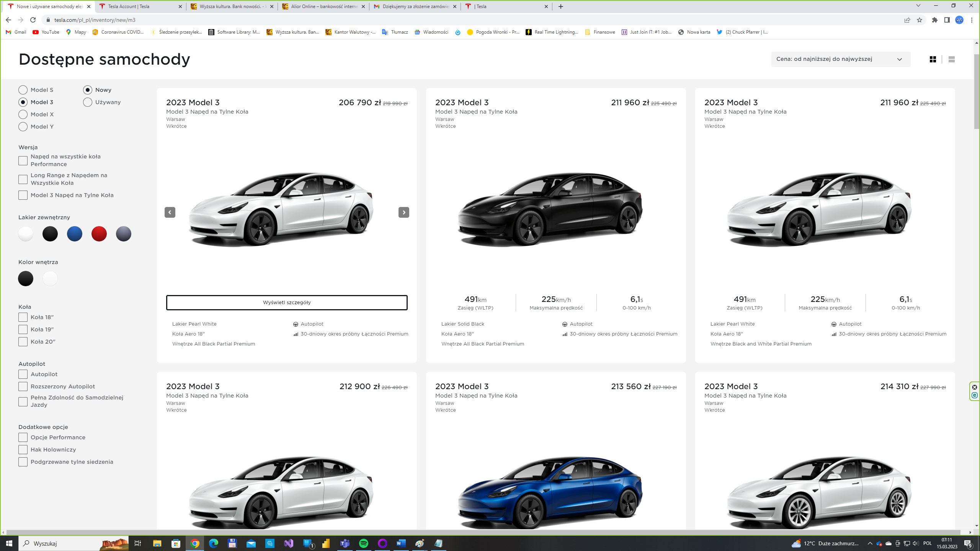Image resolution: width=980 pixels, height=551 pixels.
Task: Open the browser extensions puzzle icon
Action: pyautogui.click(x=934, y=20)
